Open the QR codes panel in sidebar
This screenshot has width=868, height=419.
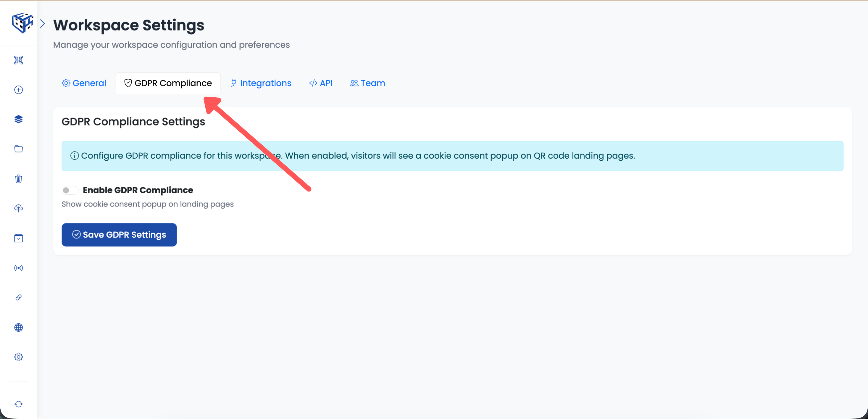click(19, 60)
